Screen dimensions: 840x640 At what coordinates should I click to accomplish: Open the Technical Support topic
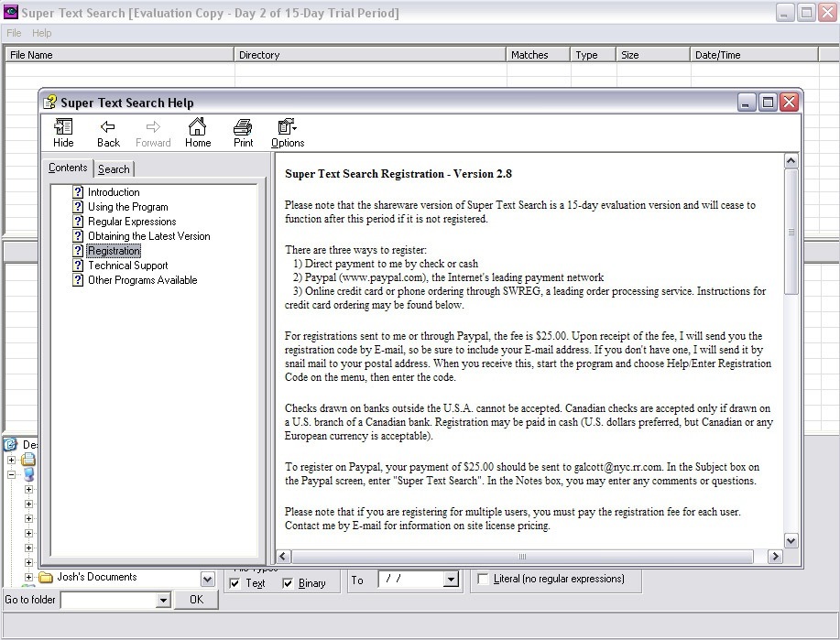click(x=127, y=266)
